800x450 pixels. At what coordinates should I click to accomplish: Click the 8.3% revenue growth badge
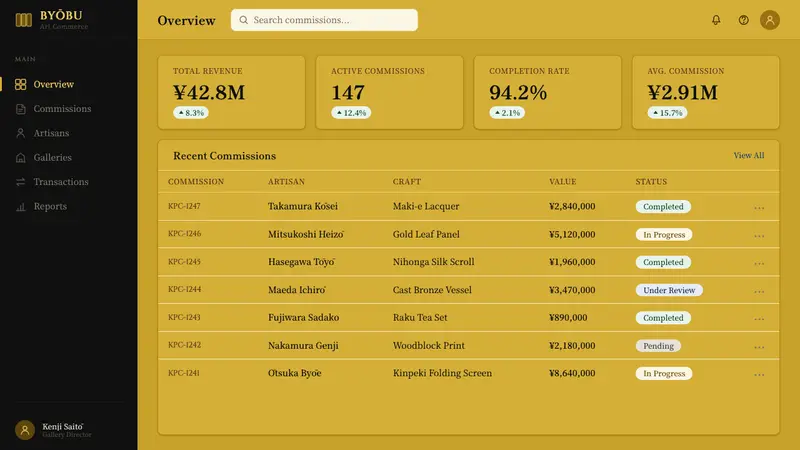coord(191,113)
